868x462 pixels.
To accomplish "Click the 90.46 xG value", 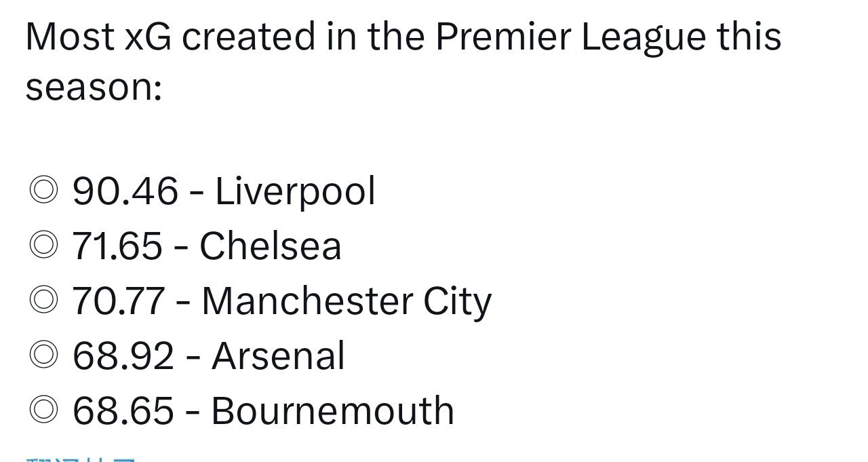I will point(125,191).
